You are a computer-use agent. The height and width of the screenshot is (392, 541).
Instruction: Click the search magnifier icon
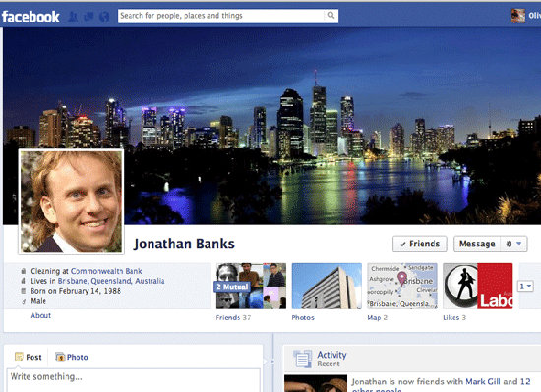point(331,15)
